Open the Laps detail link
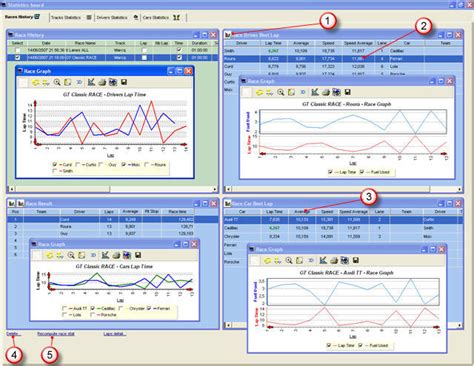Viewport: 474px width, 366px height. coord(115,334)
